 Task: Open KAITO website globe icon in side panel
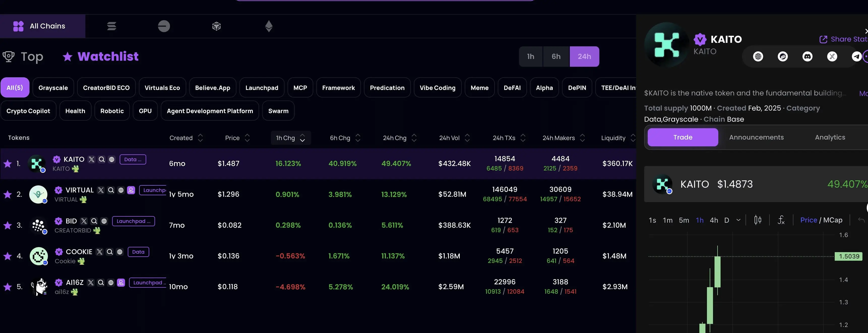click(x=758, y=56)
